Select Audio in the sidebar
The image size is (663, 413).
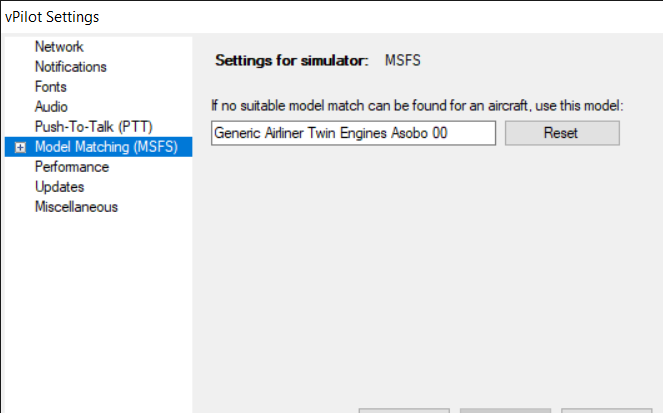(x=51, y=107)
